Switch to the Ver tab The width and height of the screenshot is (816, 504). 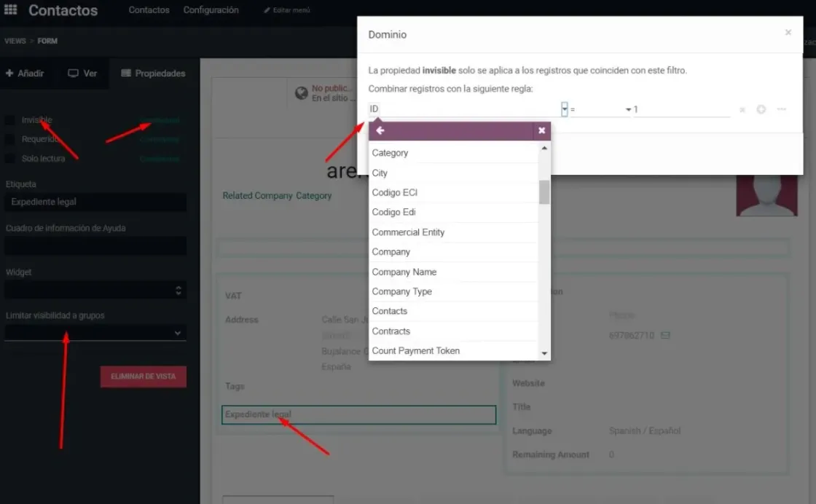pos(83,74)
